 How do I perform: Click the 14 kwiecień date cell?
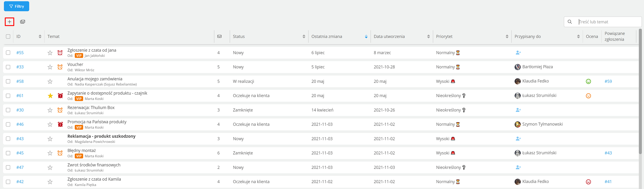322,110
